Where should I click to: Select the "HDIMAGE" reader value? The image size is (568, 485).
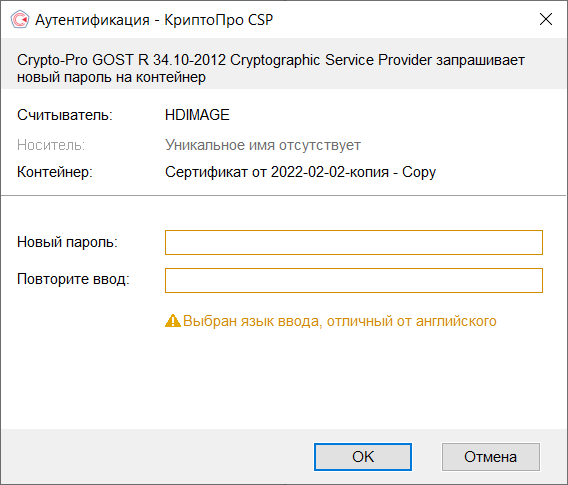click(x=197, y=115)
